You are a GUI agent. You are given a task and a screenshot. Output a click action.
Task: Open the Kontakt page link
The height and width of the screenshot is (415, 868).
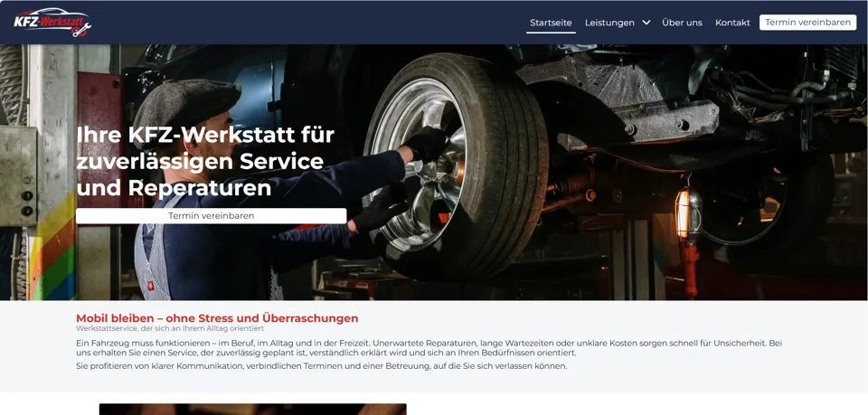coord(732,23)
